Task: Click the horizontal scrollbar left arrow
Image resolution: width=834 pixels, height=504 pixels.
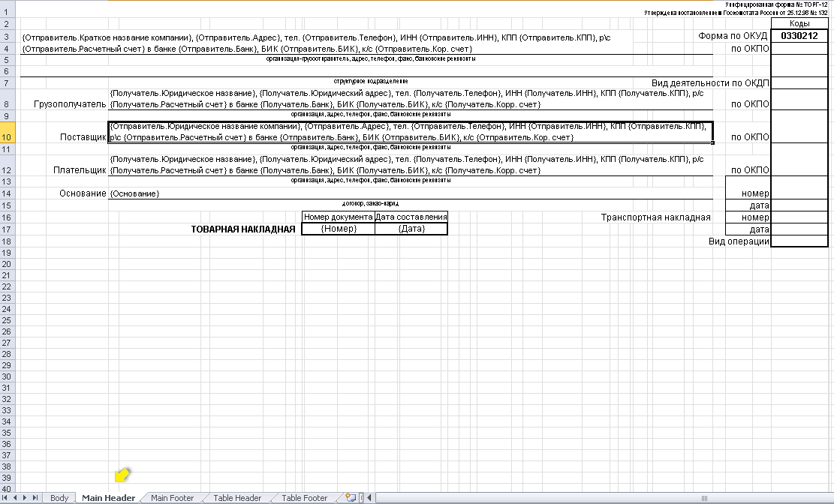Action: pos(369,498)
